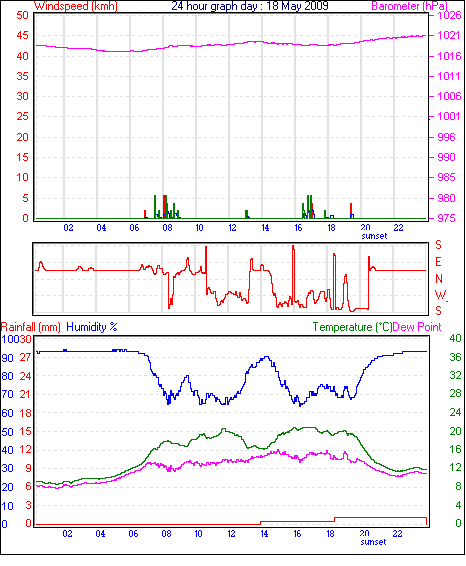Select the Rainfall (mm) legend label
The image size is (466, 566).
point(31,327)
